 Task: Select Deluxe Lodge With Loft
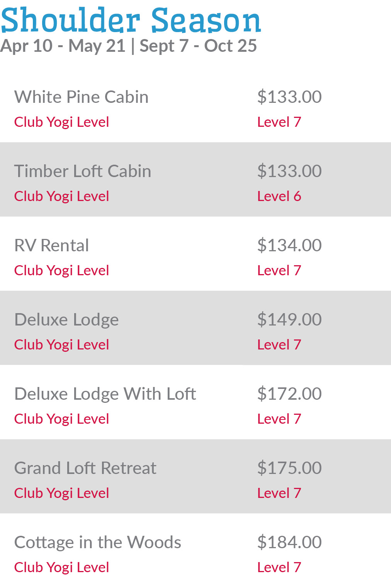pos(105,394)
